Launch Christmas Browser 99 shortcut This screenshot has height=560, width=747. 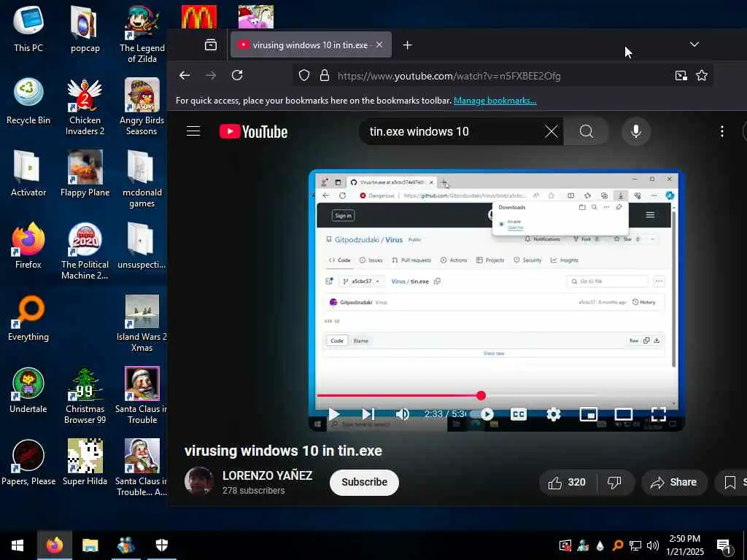pos(85,396)
